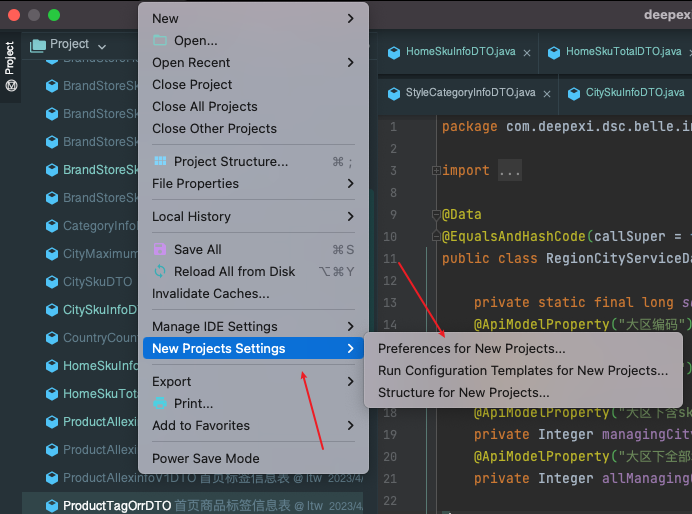Viewport: 692px width, 514px height.
Task: Close the StyleCategoryInfoDTO.java tab
Action: coord(549,93)
